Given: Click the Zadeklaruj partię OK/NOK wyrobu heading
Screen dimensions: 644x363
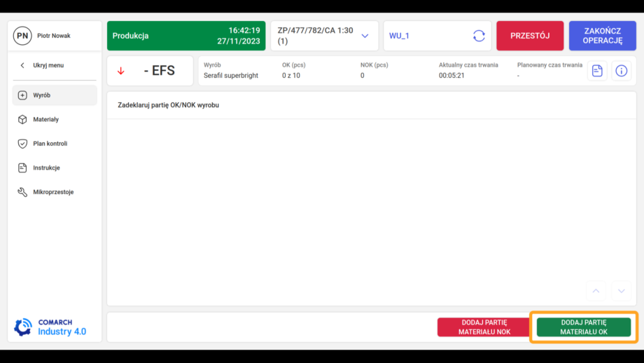Looking at the screenshot, I should (169, 105).
